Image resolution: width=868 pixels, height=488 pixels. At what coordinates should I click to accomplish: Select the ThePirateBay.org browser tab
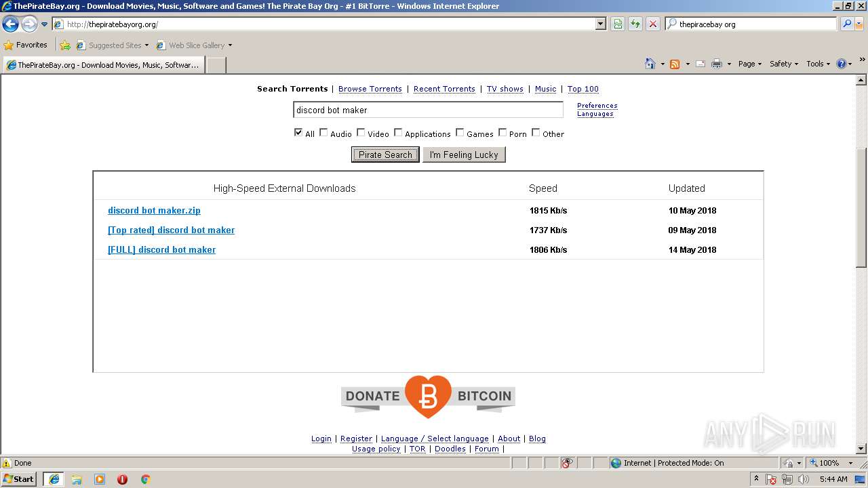pyautogui.click(x=102, y=65)
